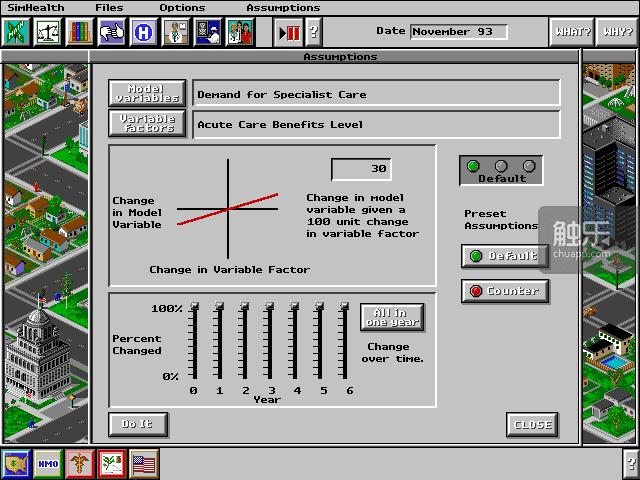Click the doctor at desk icon
The image size is (640, 480).
[x=176, y=32]
